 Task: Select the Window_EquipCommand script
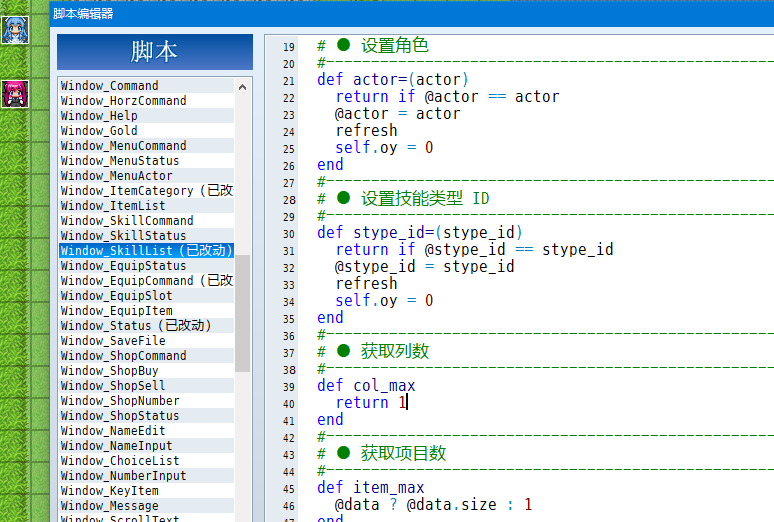[147, 281]
